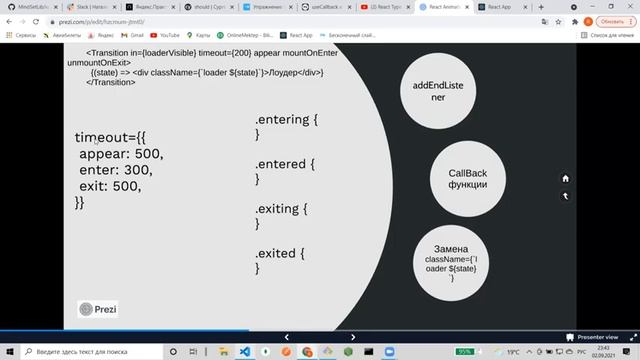This screenshot has width=640, height=360.
Task: Switch to the GitHub MindSetLab tab
Action: click(34, 7)
